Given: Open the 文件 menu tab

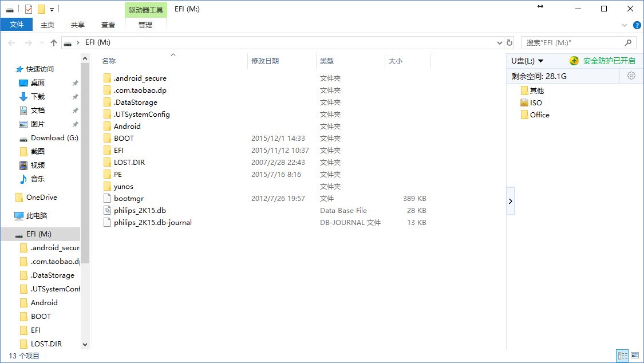Looking at the screenshot, I should (17, 25).
